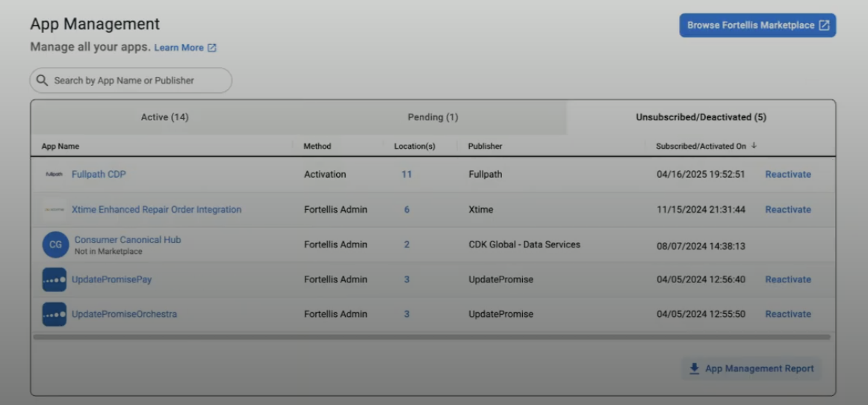The width and height of the screenshot is (868, 405).
Task: Sort by the App Name column header
Action: 60,146
